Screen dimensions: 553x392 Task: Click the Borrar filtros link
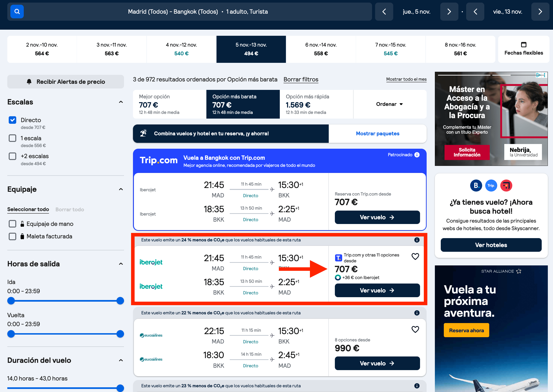coord(301,80)
